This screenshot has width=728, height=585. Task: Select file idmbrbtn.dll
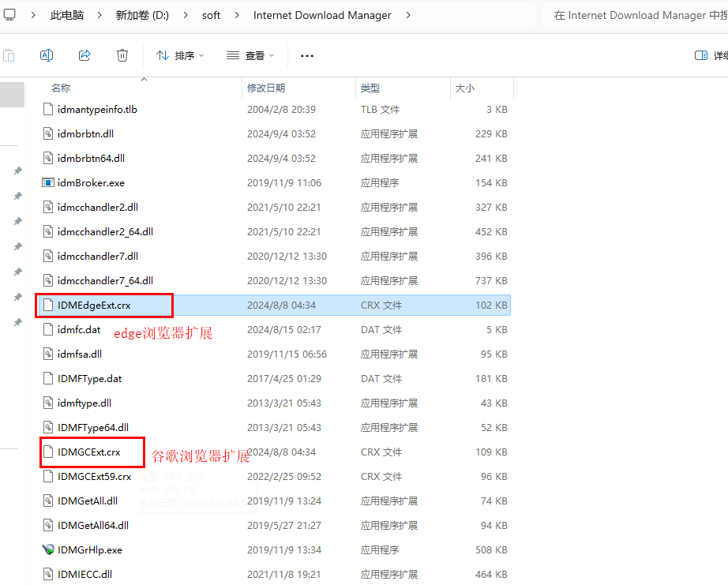click(x=85, y=133)
